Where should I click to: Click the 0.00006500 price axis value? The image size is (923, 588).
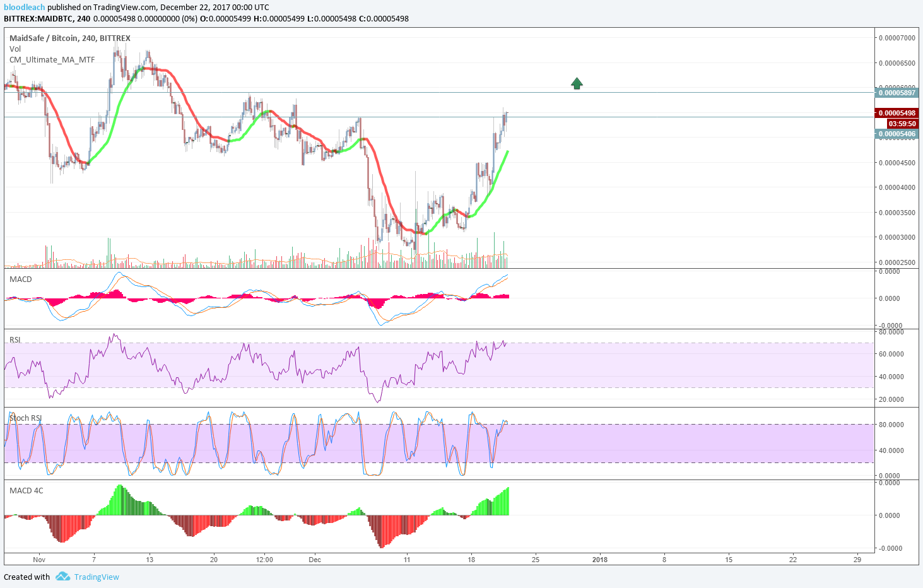[x=897, y=63]
